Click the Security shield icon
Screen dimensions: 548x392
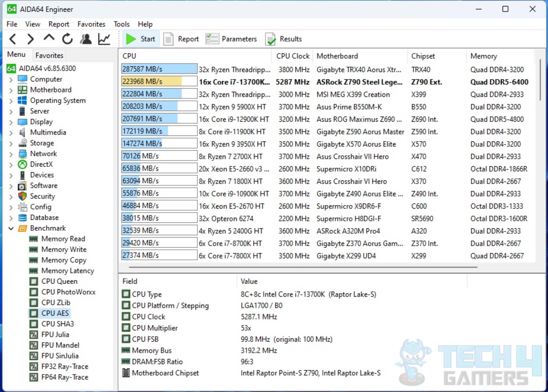coord(22,196)
